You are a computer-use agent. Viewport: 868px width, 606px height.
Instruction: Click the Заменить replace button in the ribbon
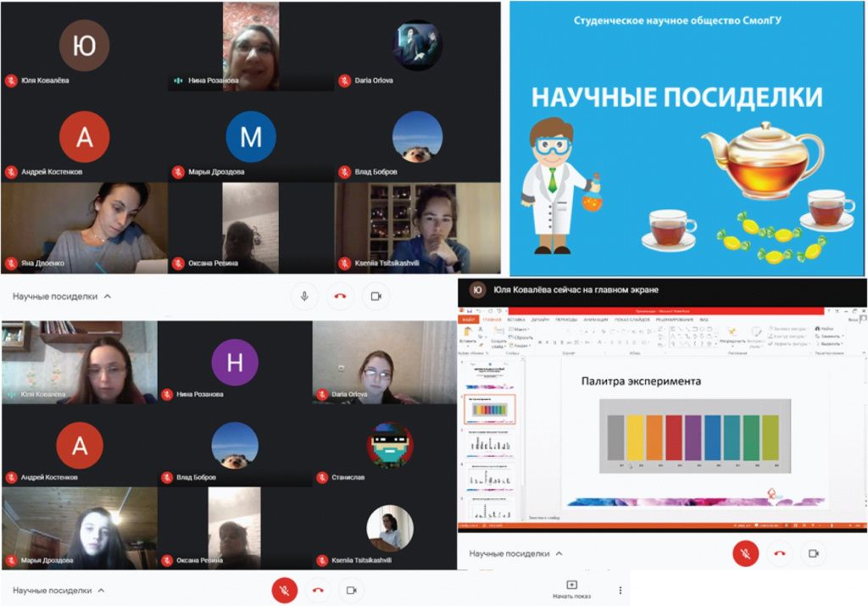tap(829, 336)
